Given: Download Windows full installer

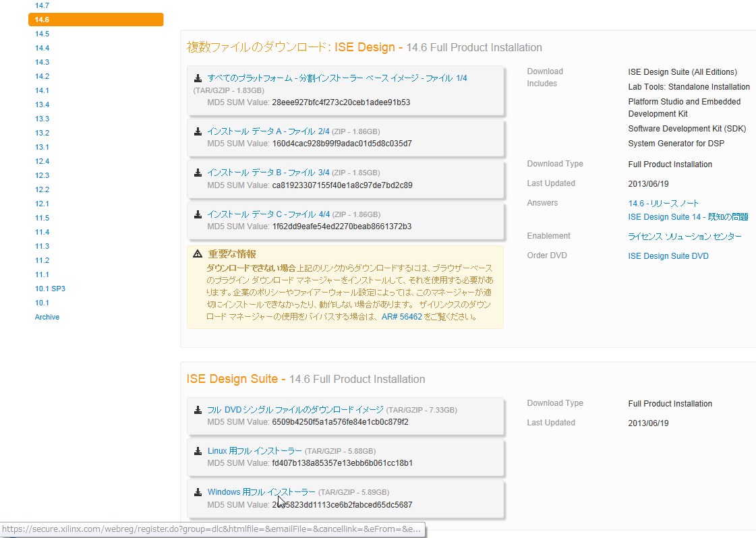Looking at the screenshot, I should (x=261, y=492).
